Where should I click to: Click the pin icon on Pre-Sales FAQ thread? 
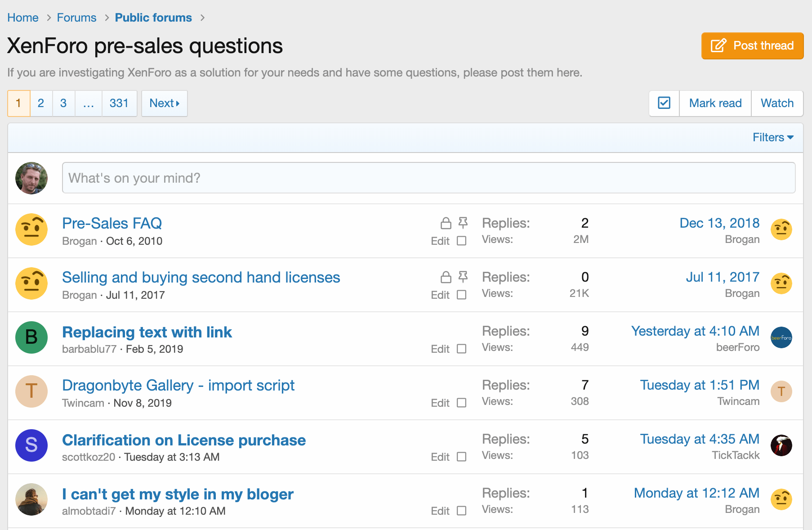[463, 223]
